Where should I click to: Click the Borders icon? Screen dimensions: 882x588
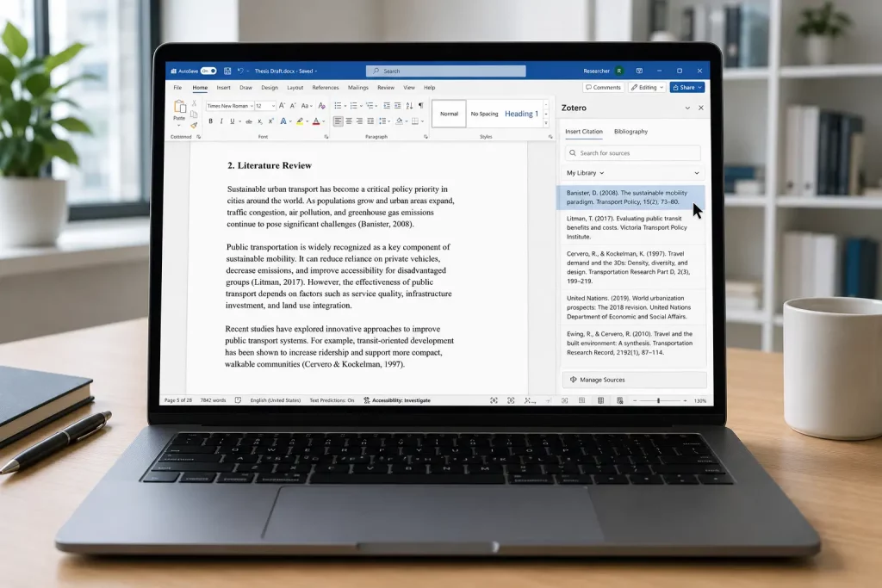(416, 121)
